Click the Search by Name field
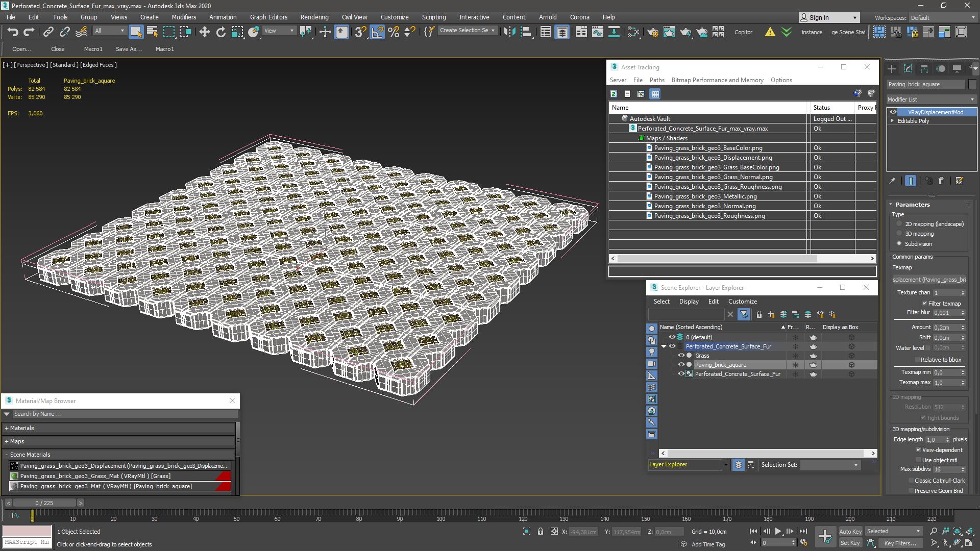The image size is (980, 551). [125, 414]
